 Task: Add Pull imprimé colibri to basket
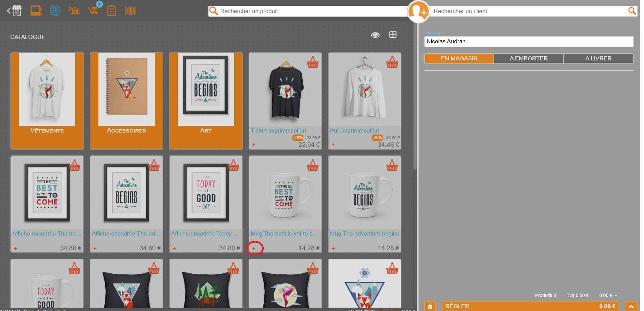(392, 62)
